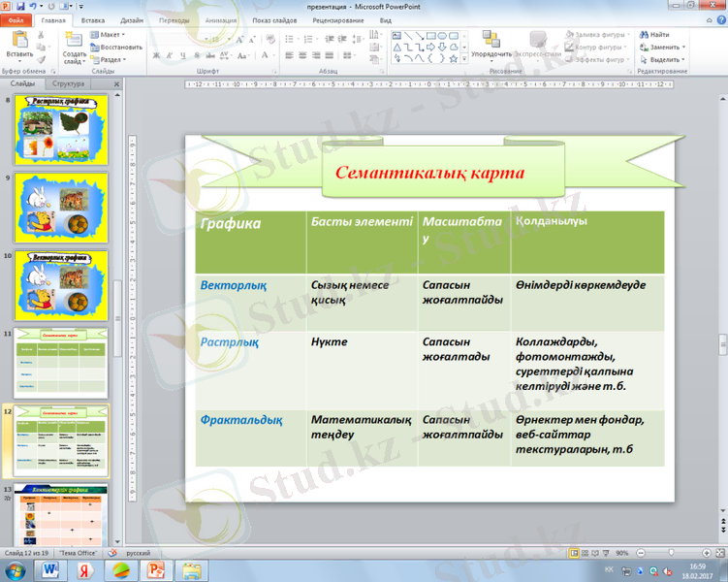Switch to Normal view mode

(x=576, y=552)
